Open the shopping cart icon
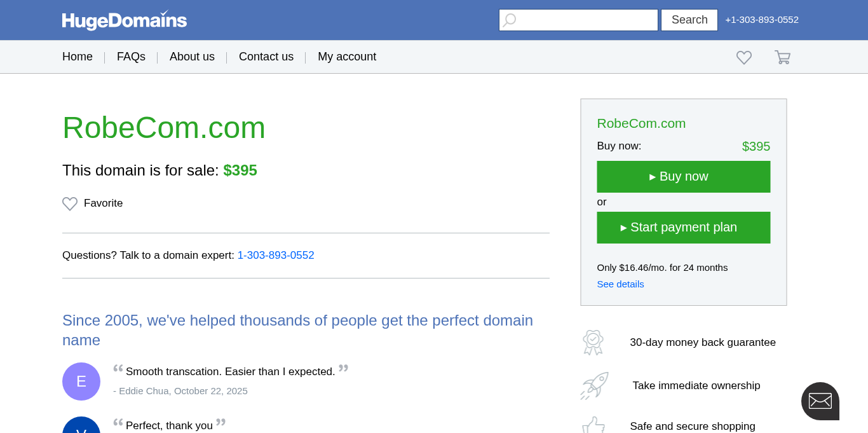 click(x=782, y=57)
